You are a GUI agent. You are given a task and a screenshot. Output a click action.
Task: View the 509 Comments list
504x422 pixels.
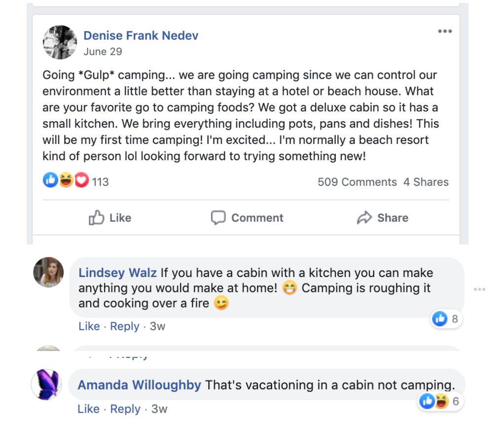pyautogui.click(x=357, y=182)
